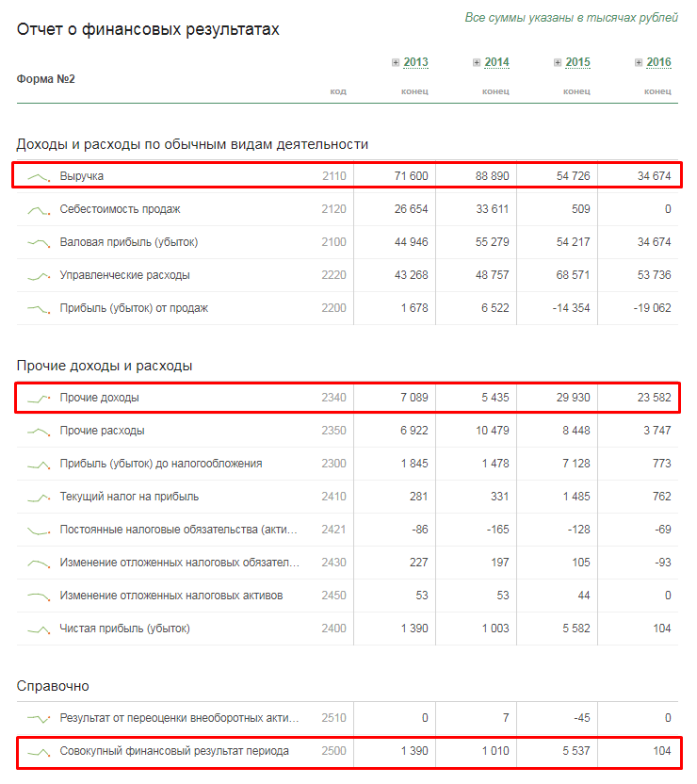Click the 2015 sales loss value -14 354
Screen dimensions: 697x784
571,308
